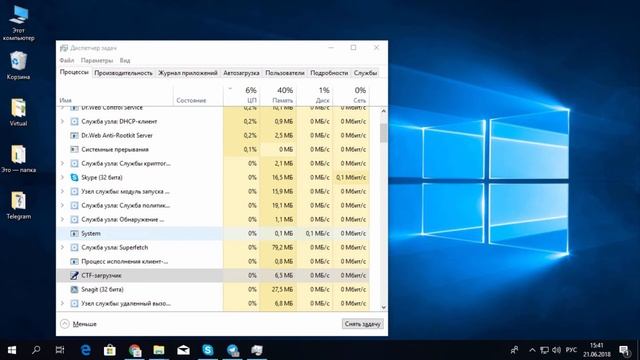The image size is (640, 360).
Task: Open Skype from the taskbar
Action: coord(208,350)
